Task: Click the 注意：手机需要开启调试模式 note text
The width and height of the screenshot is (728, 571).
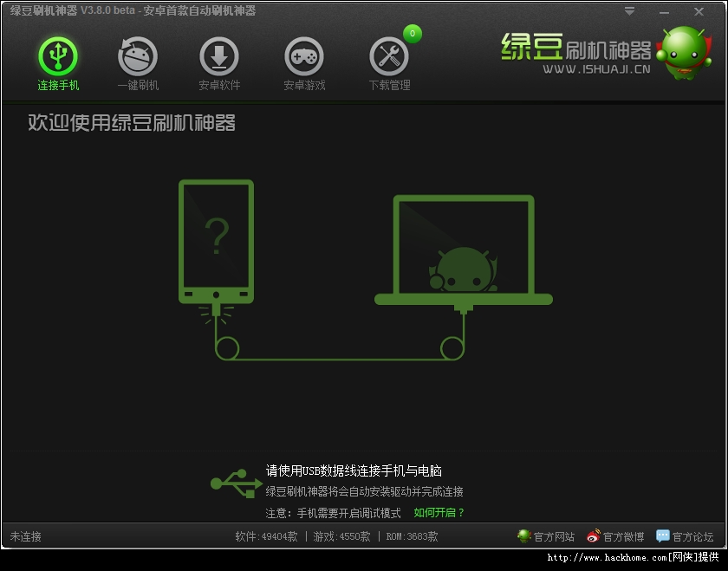Action: point(333,513)
